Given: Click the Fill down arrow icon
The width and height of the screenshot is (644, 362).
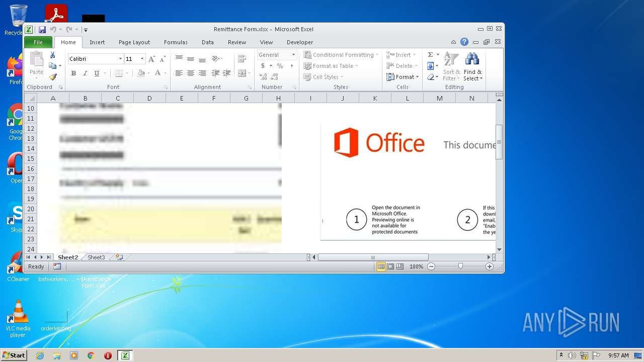Looking at the screenshot, I should click(430, 66).
